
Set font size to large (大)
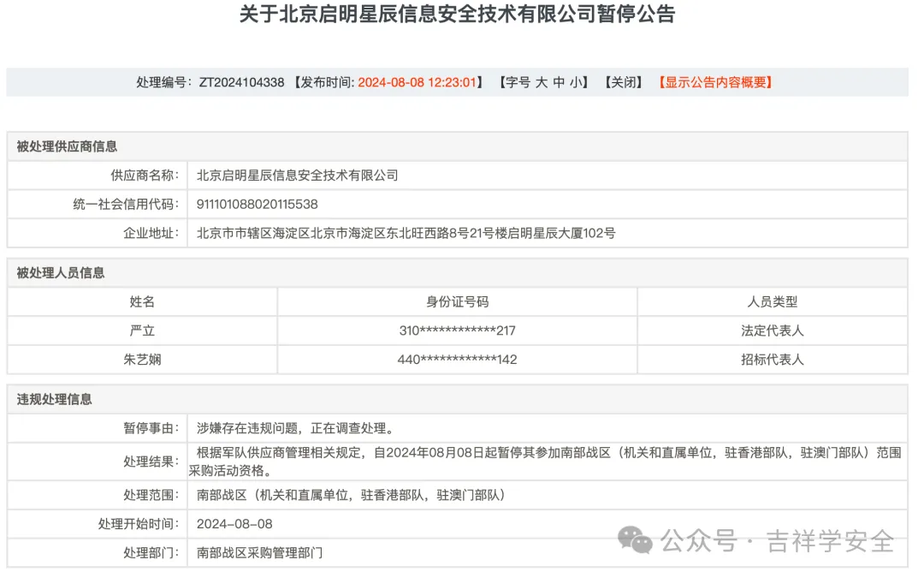coord(541,82)
